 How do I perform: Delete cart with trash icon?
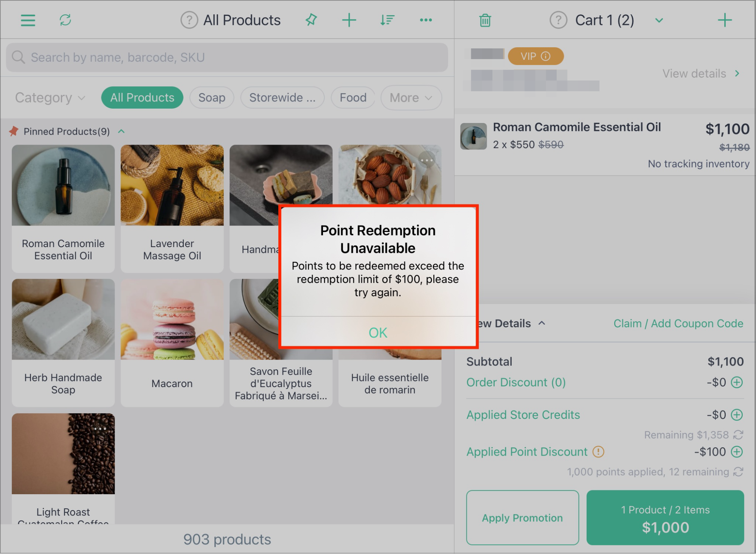(x=485, y=20)
